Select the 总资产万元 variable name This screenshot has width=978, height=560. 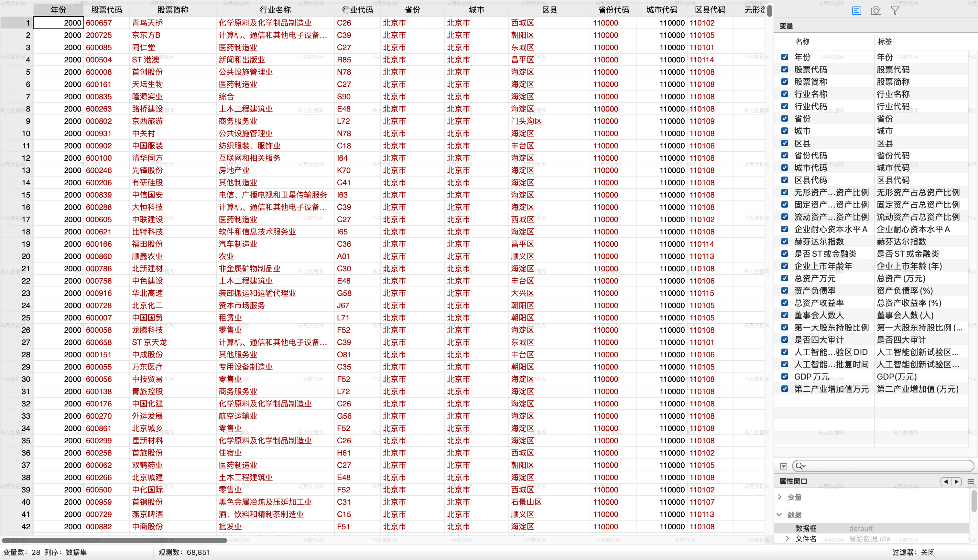pos(815,278)
